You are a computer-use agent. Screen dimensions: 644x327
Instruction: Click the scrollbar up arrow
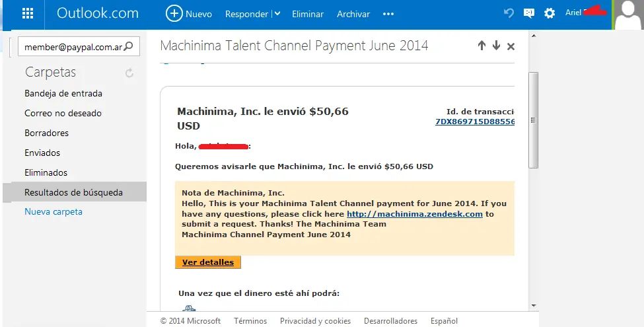point(534,36)
